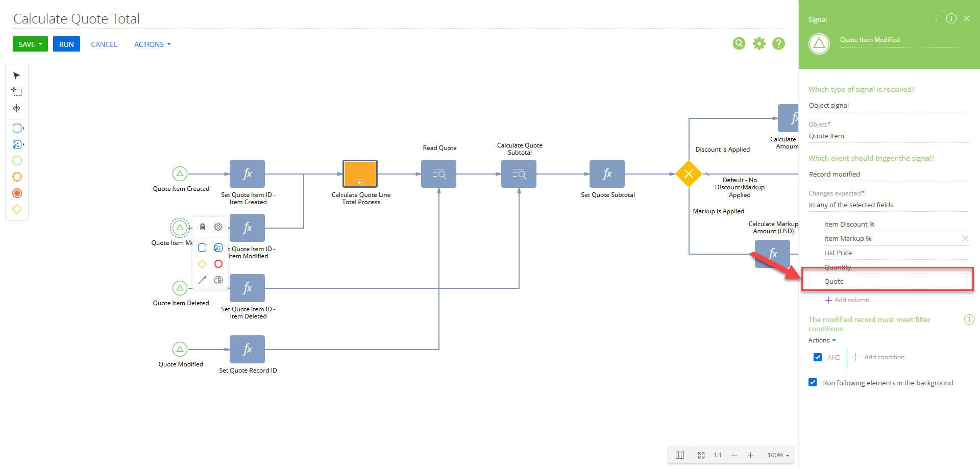This screenshot has height=469, width=980.
Task: Open the system actions elements group
Action: coord(18,144)
